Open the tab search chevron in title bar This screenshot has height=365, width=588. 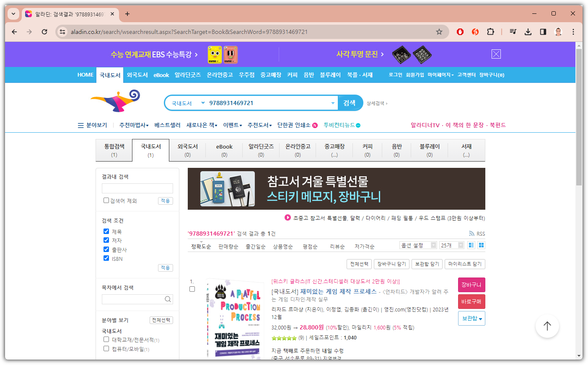pos(13,14)
